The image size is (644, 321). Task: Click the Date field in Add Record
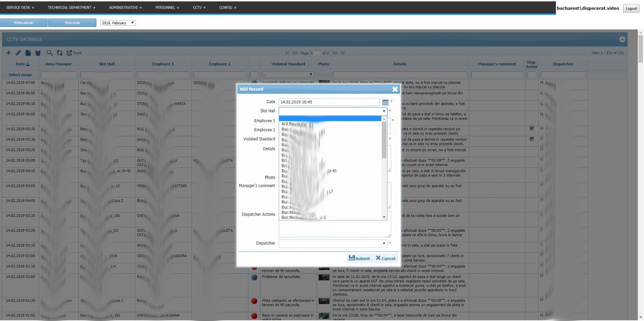pyautogui.click(x=329, y=102)
